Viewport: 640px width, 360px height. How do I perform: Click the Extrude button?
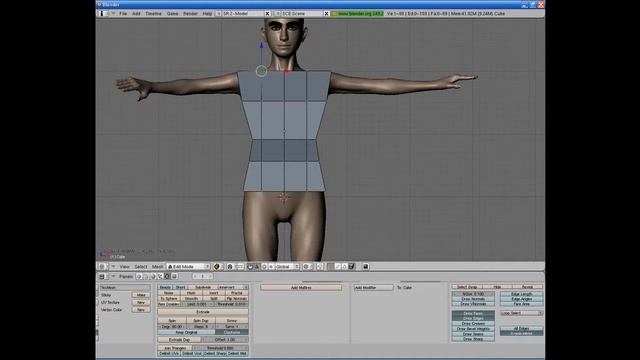pos(203,312)
